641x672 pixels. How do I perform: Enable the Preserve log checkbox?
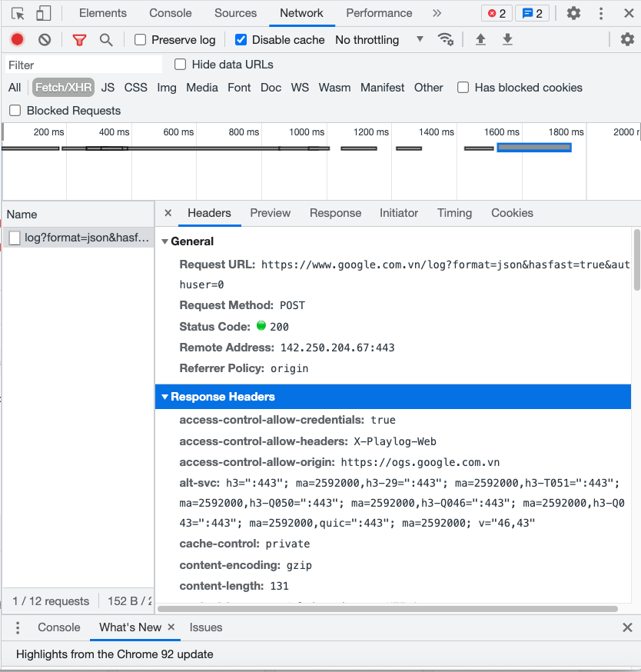pos(140,40)
